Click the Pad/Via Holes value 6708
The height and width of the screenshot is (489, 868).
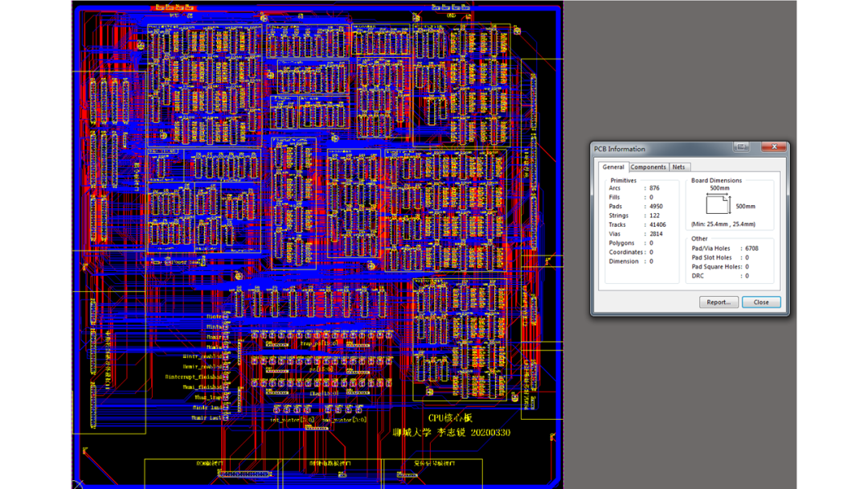point(751,248)
